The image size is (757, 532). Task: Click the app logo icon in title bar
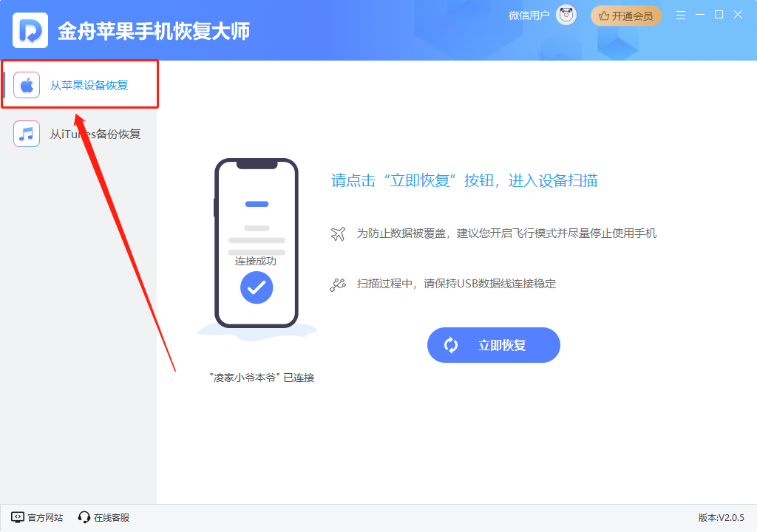pyautogui.click(x=30, y=30)
